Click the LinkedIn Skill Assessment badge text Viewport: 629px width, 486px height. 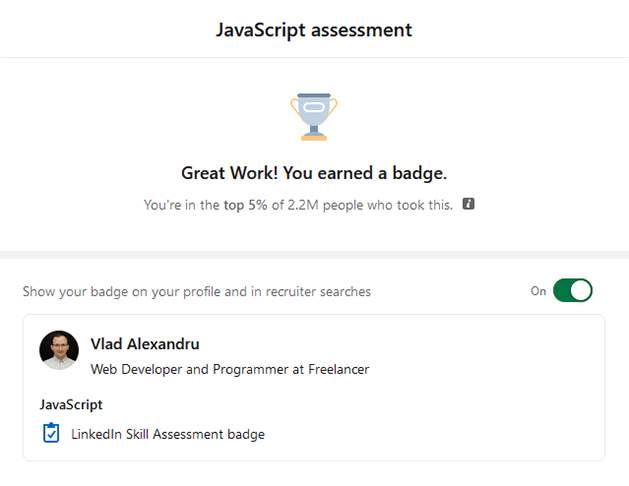(168, 434)
